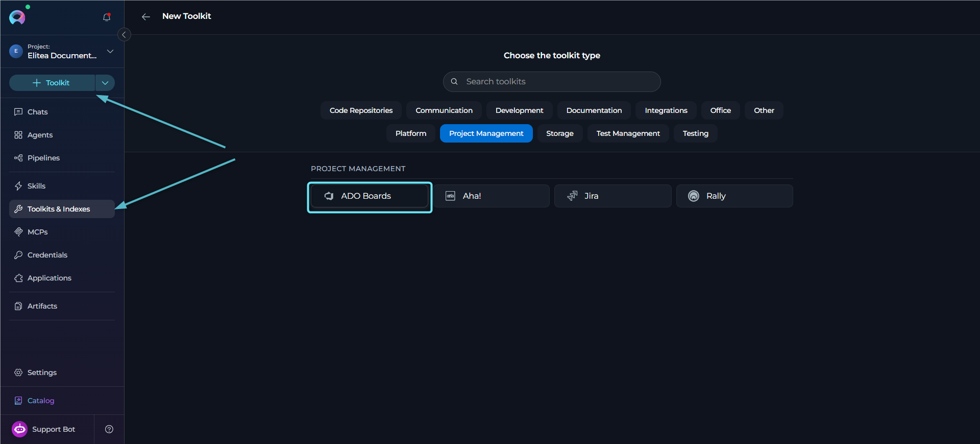The image size is (980, 444).
Task: Click the Aha! toolkit icon
Action: [451, 196]
